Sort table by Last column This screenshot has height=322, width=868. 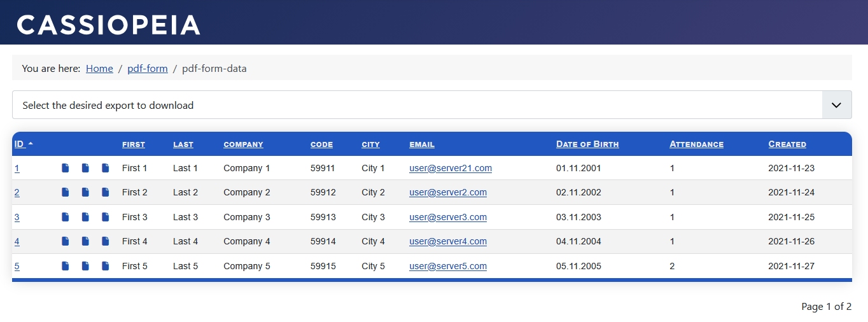coord(183,144)
